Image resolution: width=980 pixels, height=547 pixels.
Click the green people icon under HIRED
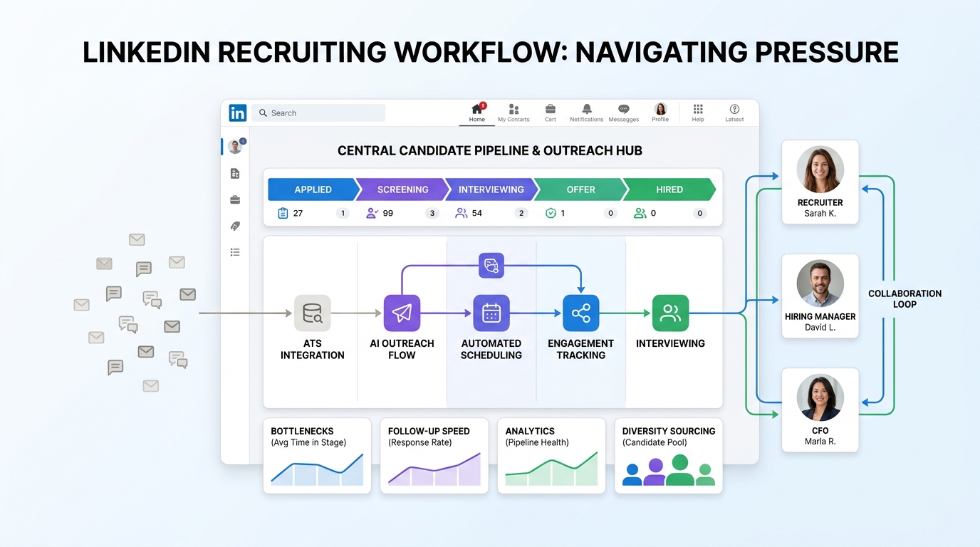pyautogui.click(x=640, y=213)
